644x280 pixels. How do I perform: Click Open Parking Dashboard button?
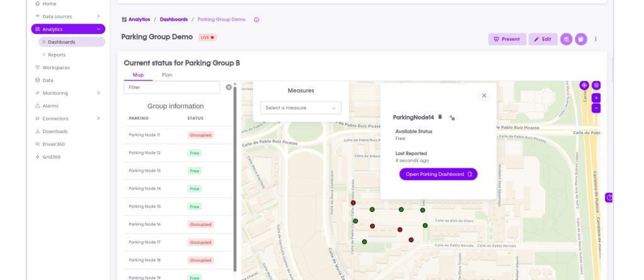(438, 175)
